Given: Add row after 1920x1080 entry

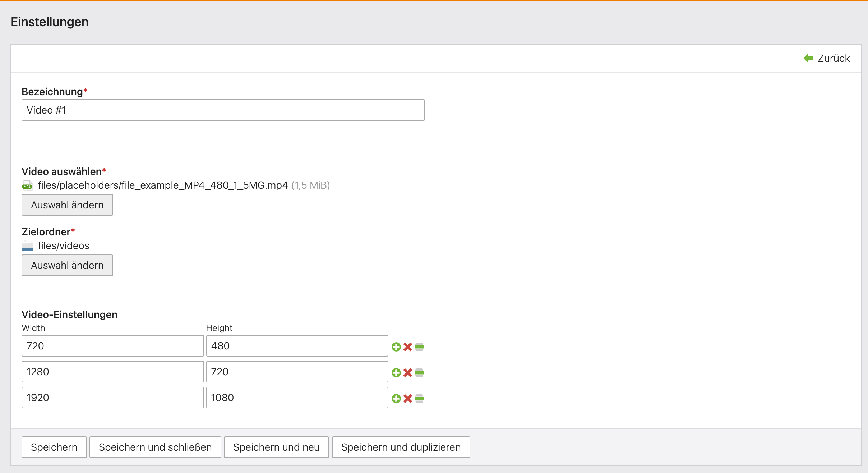Looking at the screenshot, I should pyautogui.click(x=396, y=399).
